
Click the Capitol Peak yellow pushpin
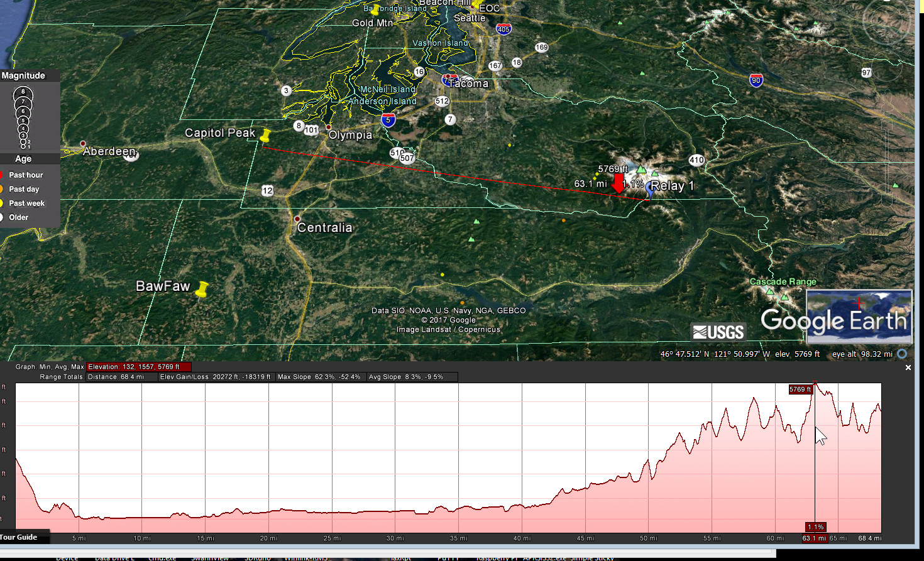[265, 136]
